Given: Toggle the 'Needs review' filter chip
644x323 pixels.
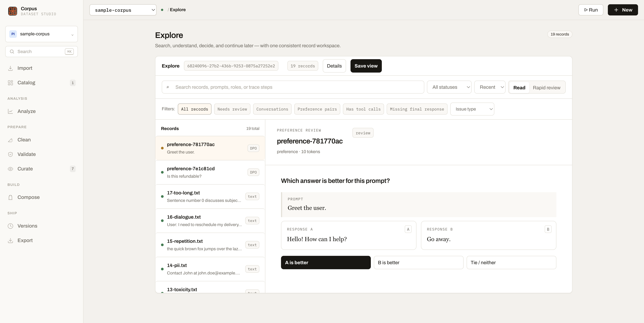Looking at the screenshot, I should [x=232, y=109].
